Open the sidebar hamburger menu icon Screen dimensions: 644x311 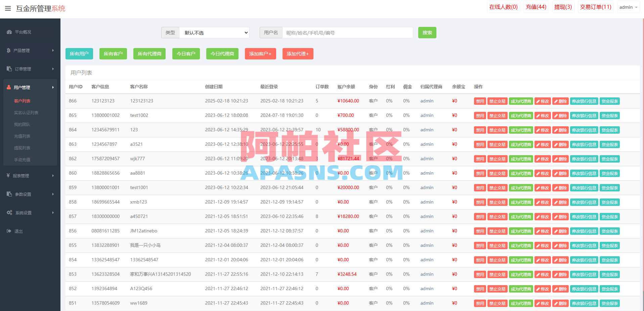7,8
